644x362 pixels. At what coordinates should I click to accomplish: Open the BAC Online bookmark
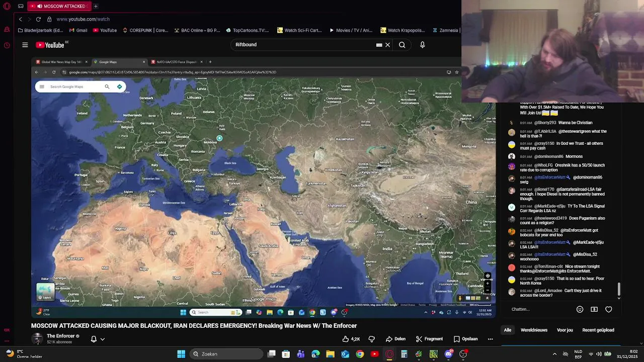[x=197, y=30]
